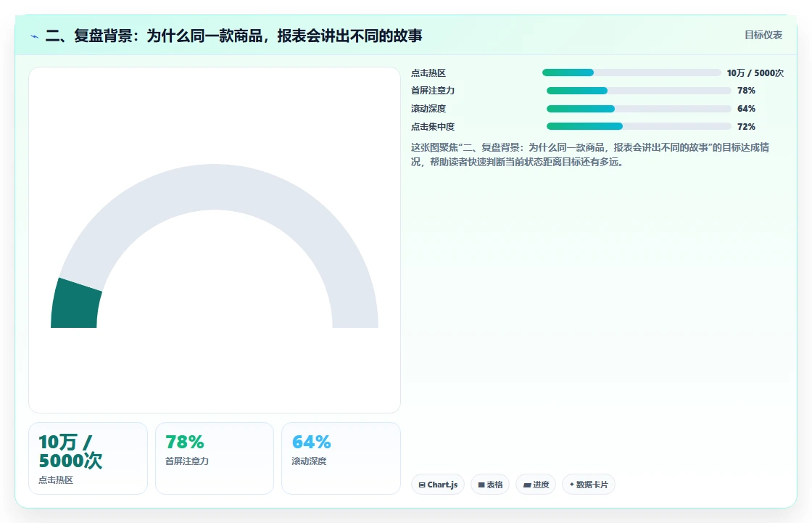Click the 数据卡片 tag chip
Viewport: 812px width, 523px height.
[588, 485]
